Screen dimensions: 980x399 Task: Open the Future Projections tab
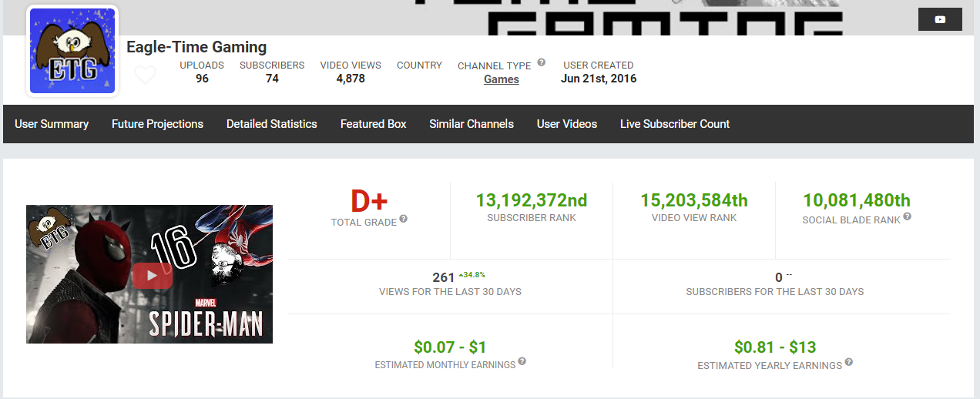click(157, 124)
